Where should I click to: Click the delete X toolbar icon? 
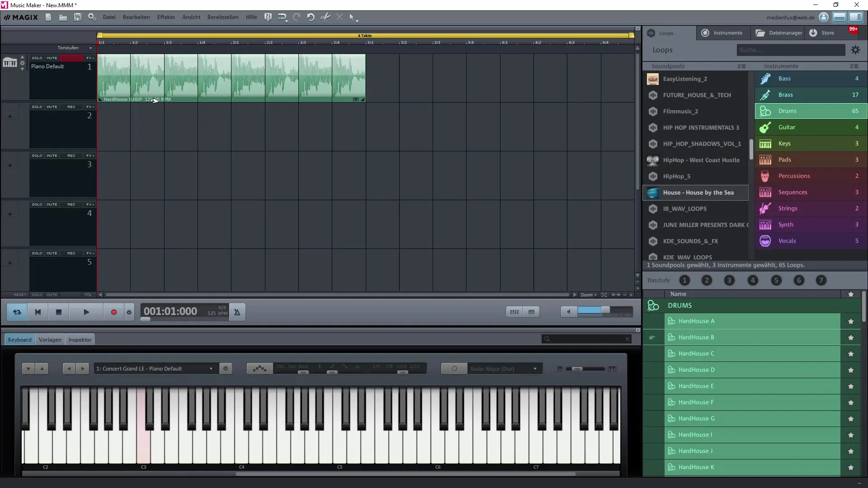[340, 17]
